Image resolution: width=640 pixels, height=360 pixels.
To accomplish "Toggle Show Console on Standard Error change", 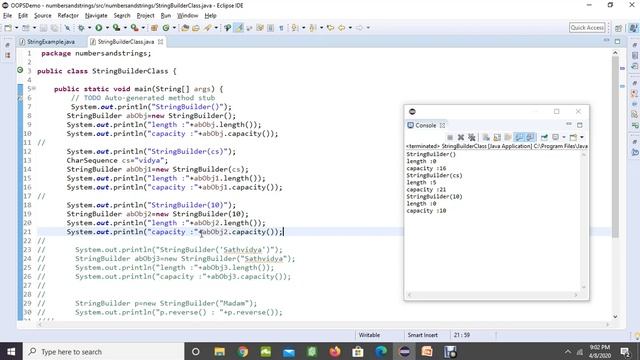I will (530, 137).
